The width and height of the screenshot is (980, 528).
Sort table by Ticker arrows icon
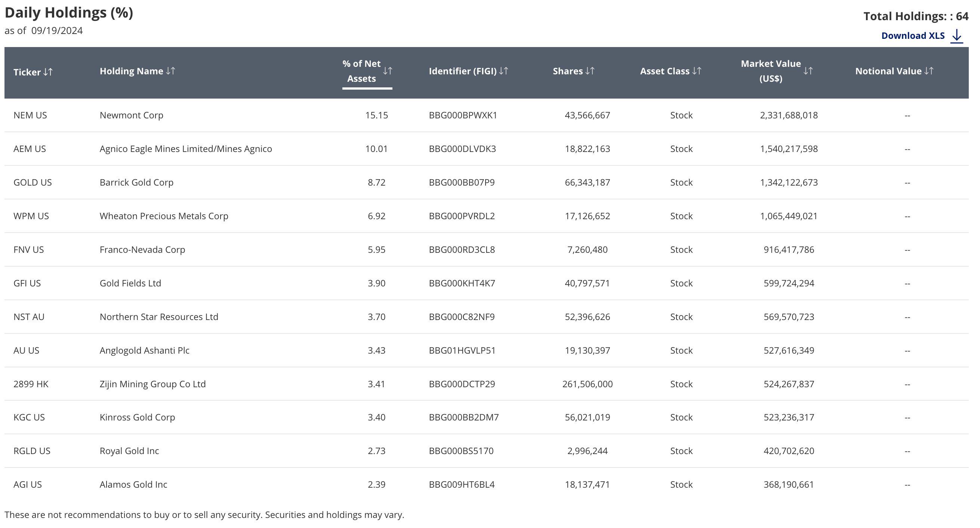coord(48,72)
